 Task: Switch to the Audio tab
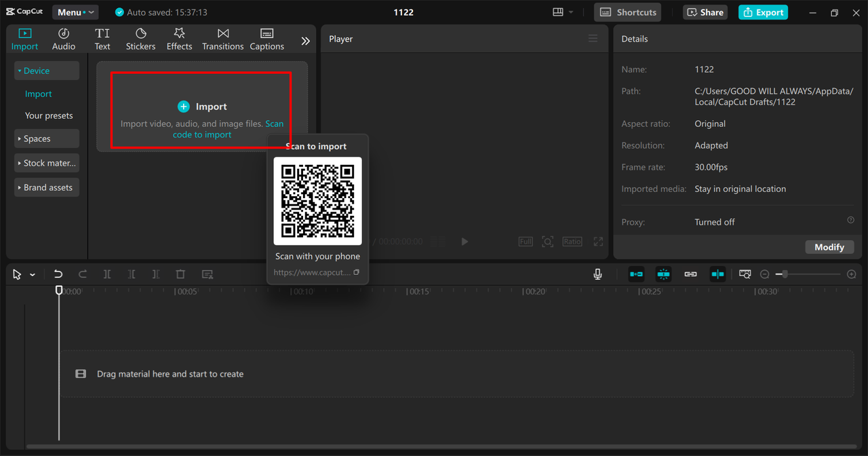pyautogui.click(x=64, y=39)
